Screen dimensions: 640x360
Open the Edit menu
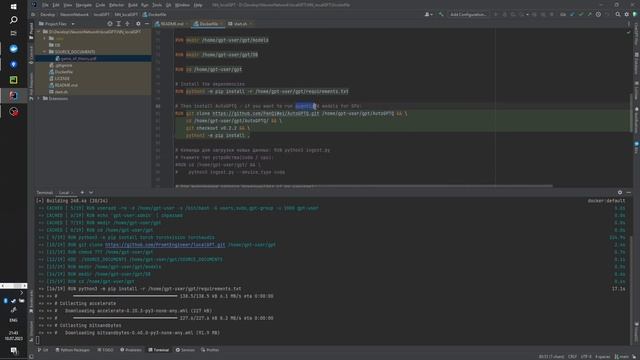coord(56,5)
